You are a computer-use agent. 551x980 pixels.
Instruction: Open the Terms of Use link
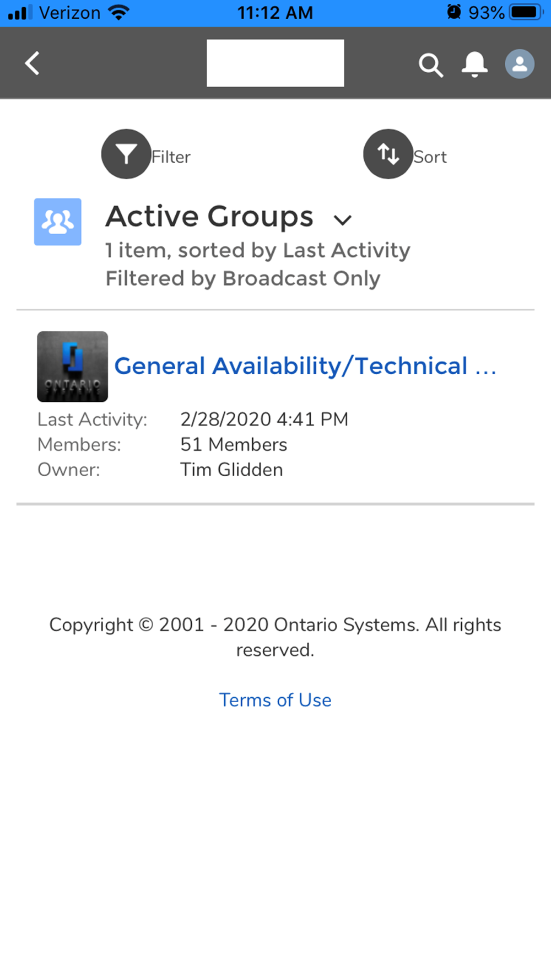pos(275,700)
